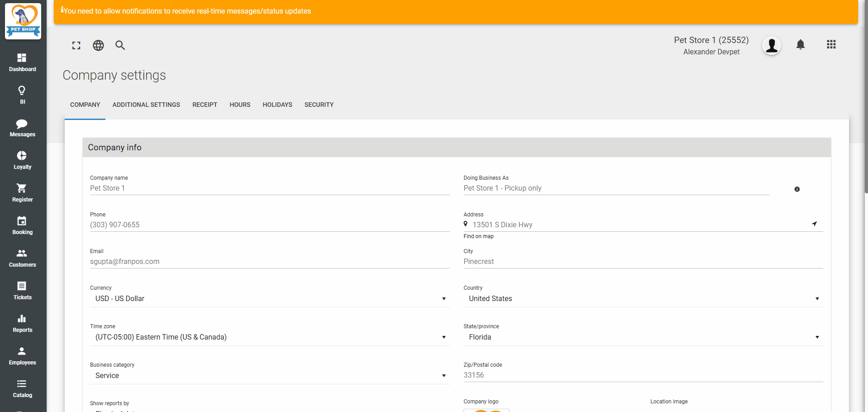Switch to the Company tab
Image resolution: width=868 pixels, height=412 pixels.
(x=85, y=105)
